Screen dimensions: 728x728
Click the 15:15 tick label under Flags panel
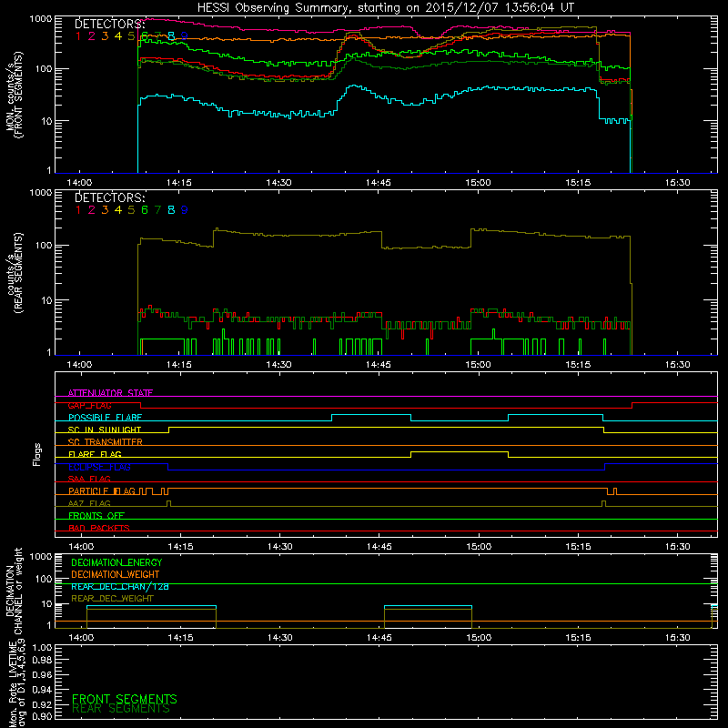(578, 547)
